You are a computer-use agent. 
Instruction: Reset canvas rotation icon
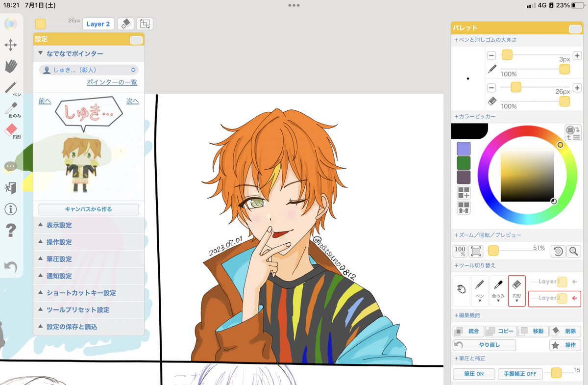point(558,252)
